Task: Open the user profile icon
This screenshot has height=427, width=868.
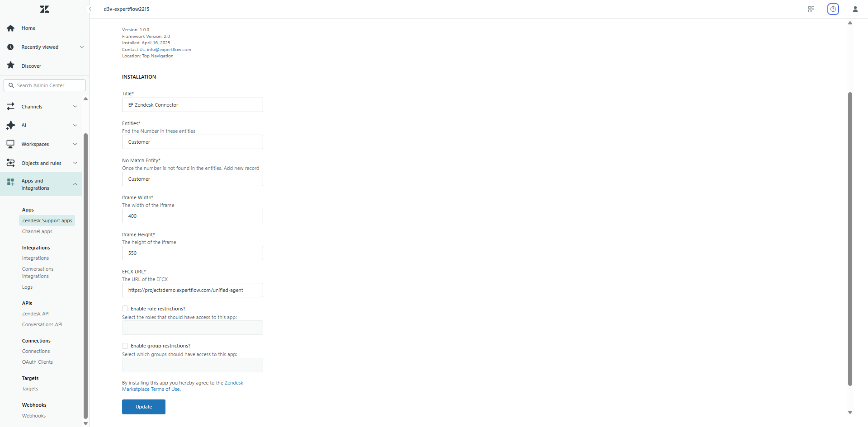Action: tap(855, 9)
